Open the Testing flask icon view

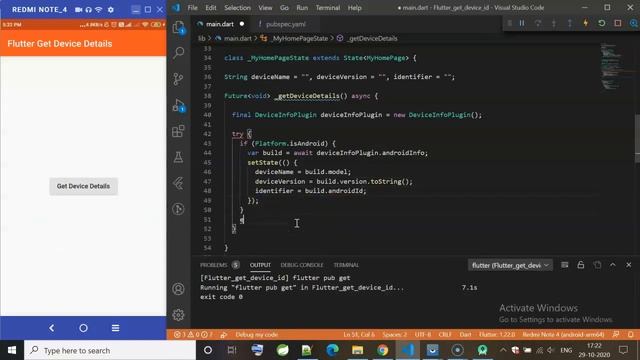(178, 158)
